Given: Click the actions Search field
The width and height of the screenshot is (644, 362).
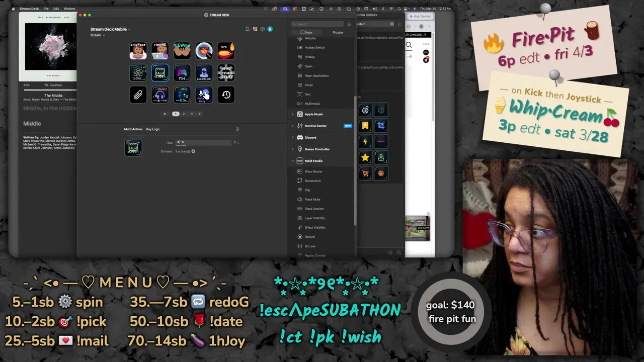Looking at the screenshot, I should pos(317,24).
